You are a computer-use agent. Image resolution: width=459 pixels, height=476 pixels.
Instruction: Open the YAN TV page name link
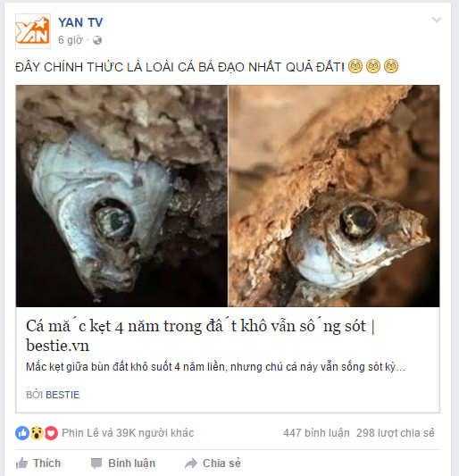(x=80, y=22)
